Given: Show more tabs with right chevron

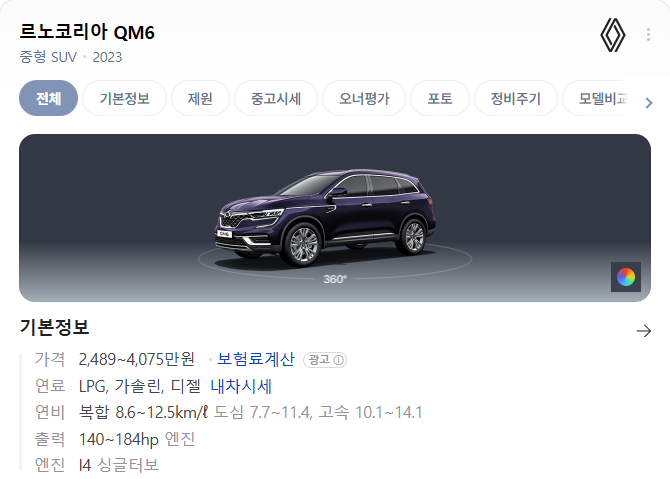Looking at the screenshot, I should pyautogui.click(x=649, y=103).
